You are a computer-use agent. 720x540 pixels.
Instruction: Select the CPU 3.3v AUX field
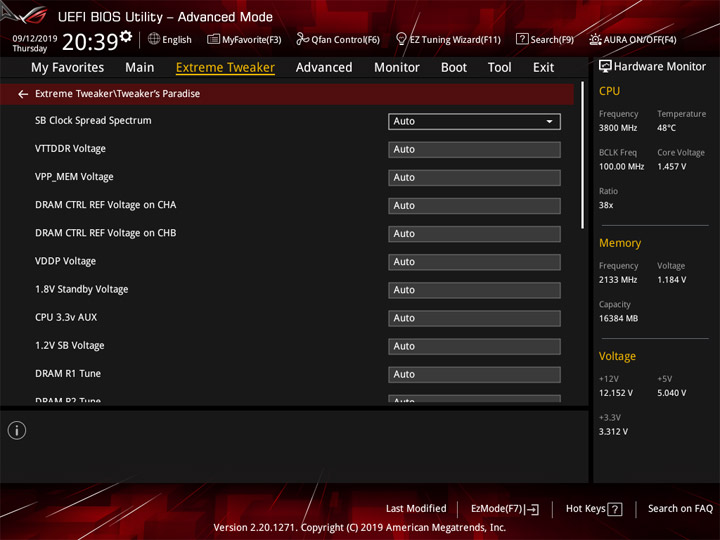tap(474, 318)
